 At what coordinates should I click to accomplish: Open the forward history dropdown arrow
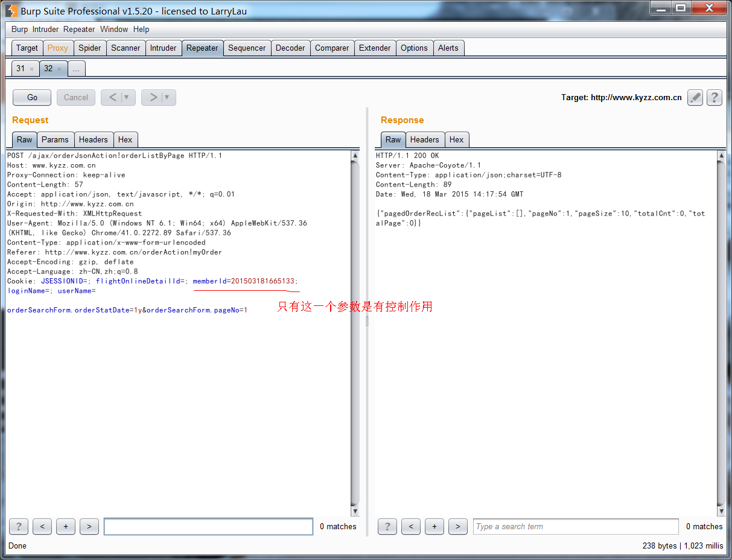click(167, 97)
